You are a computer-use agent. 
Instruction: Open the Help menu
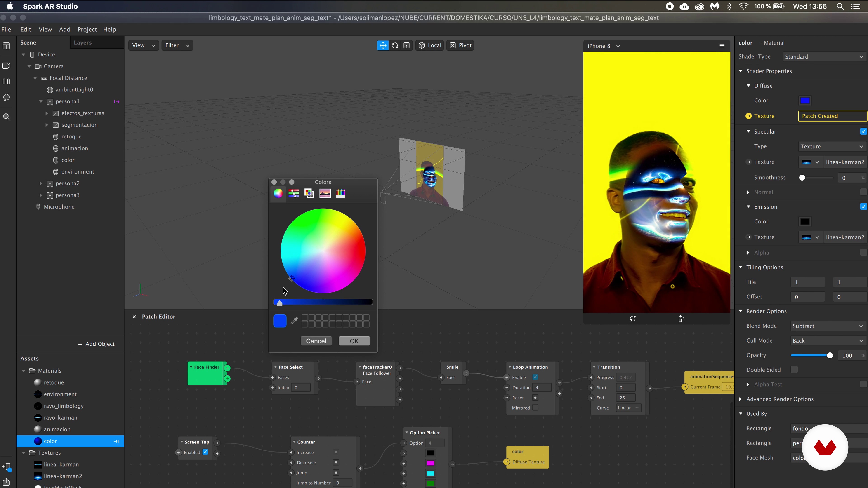[109, 30]
